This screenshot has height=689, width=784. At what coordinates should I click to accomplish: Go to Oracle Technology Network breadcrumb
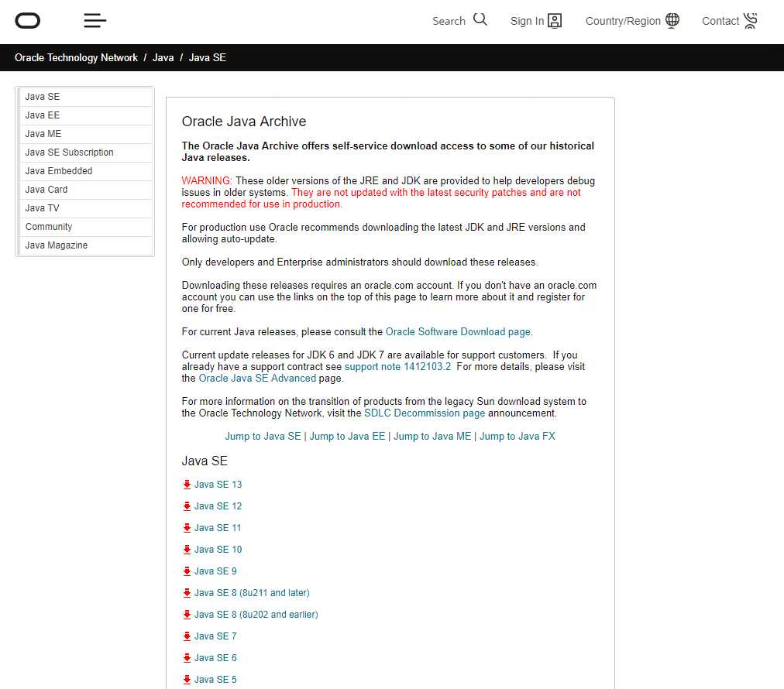coord(76,57)
